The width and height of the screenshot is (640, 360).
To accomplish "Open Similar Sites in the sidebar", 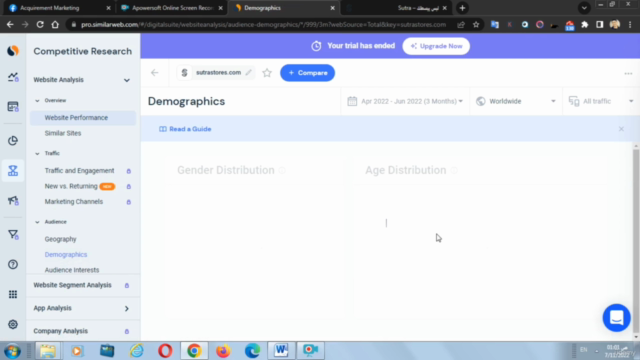I will (x=63, y=133).
